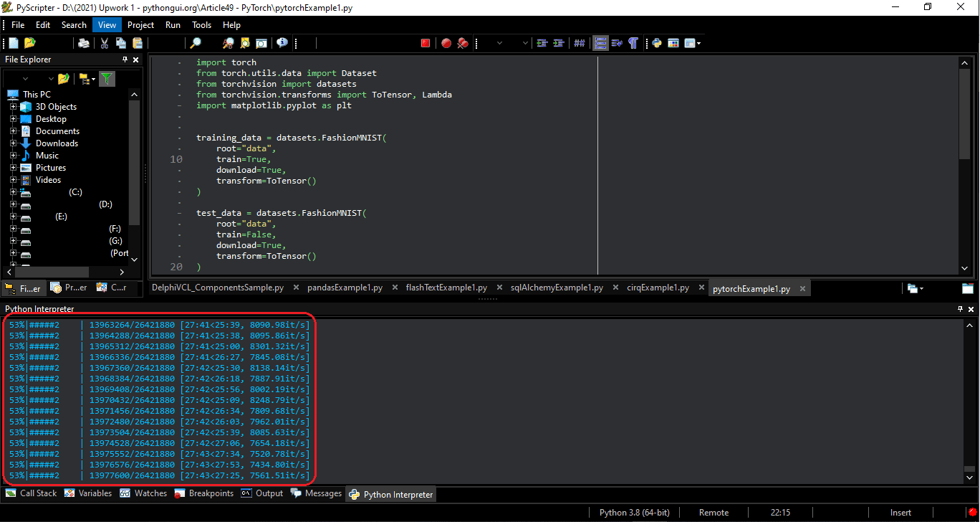Close the pytorchExample1.py tab
980x522 pixels.
click(x=803, y=289)
